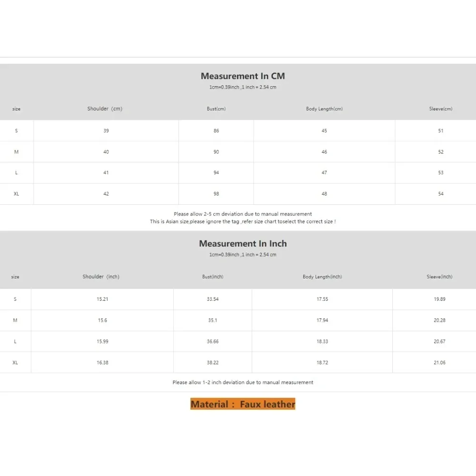Viewport: 476px width, 476px height.
Task: Click the Bust(inch) column header
Action: pyautogui.click(x=213, y=277)
